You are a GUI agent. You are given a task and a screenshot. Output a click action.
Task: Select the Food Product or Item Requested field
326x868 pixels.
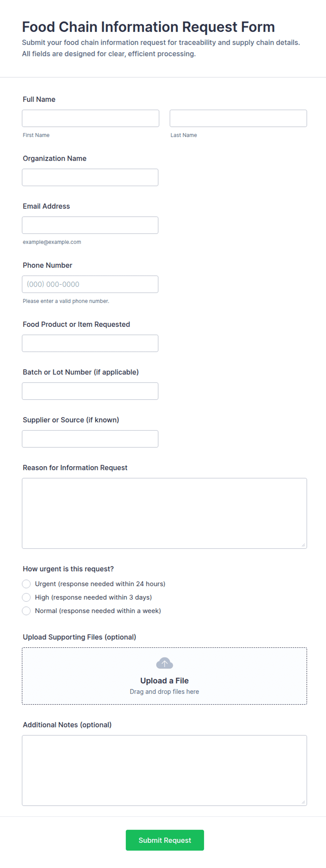tap(90, 343)
